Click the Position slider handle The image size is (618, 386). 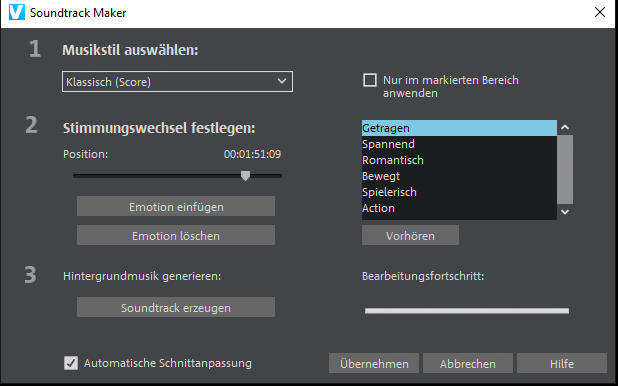(x=246, y=176)
